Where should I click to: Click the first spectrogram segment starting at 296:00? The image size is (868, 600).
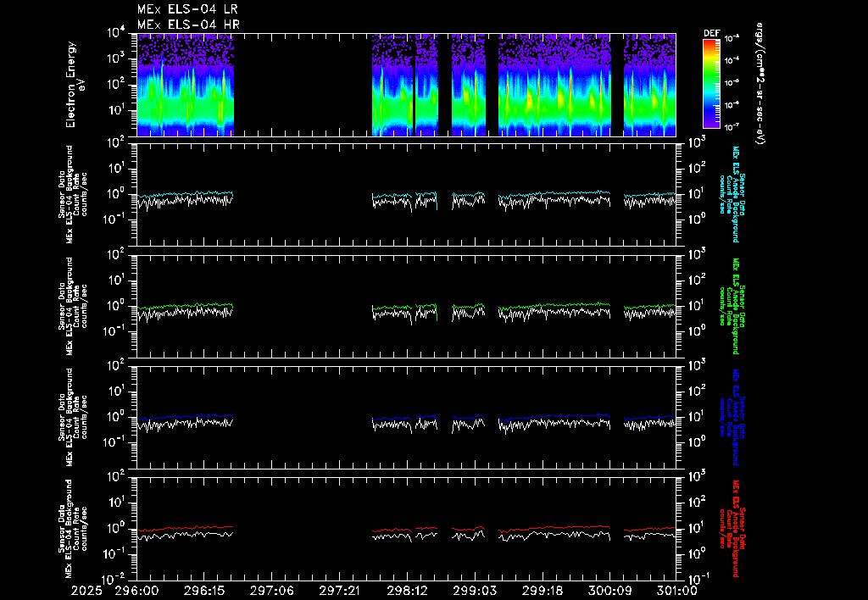point(186,85)
